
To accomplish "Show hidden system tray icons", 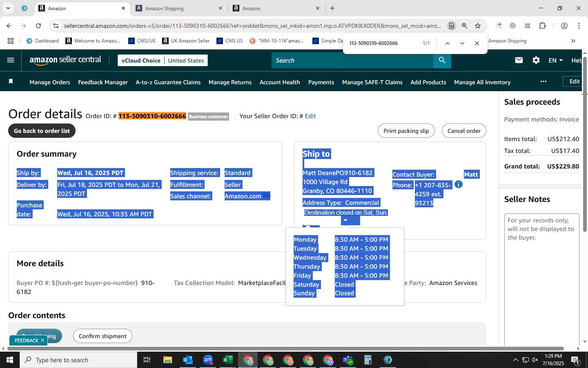I will 515,360.
